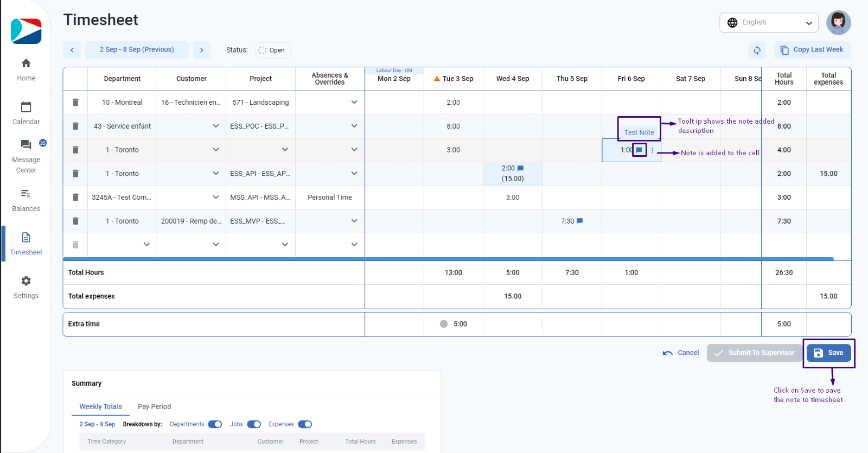This screenshot has width=868, height=453.
Task: Open the Calendar from sidebar
Action: pos(26,113)
